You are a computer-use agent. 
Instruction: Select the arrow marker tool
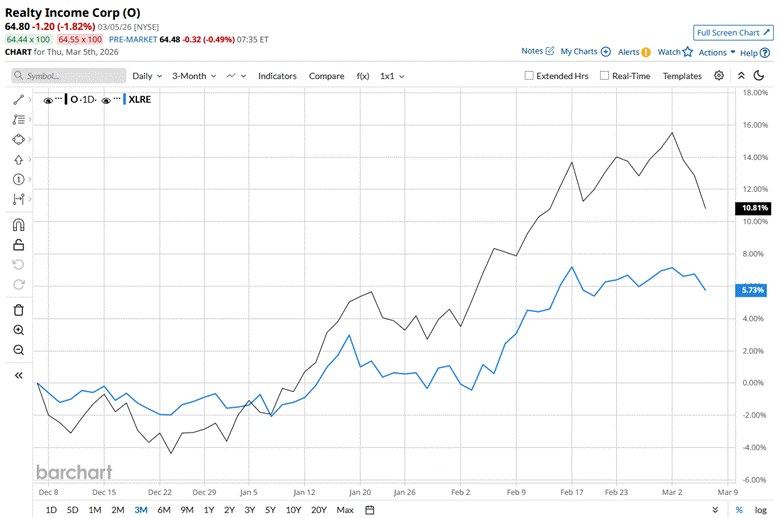pos(18,160)
